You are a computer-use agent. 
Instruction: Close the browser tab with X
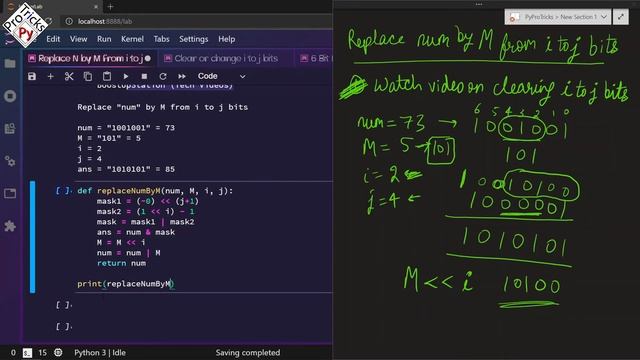pyautogui.click(x=96, y=7)
